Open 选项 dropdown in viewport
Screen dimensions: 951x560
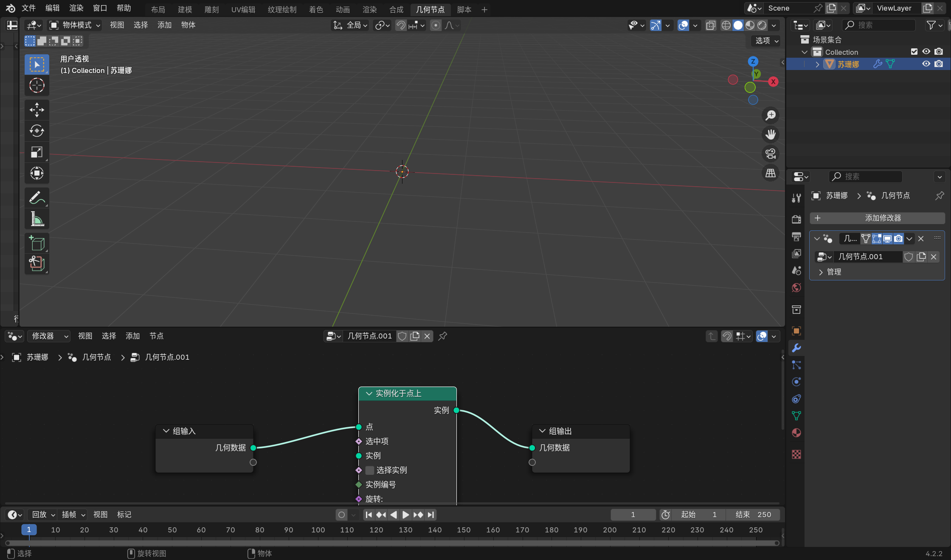767,41
